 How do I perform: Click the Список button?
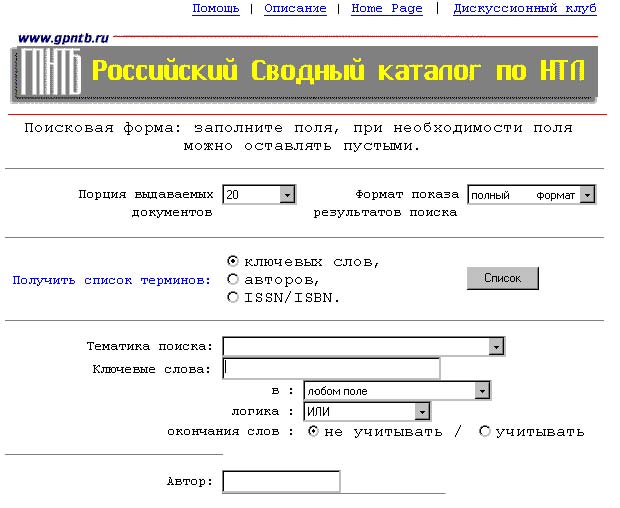click(x=503, y=278)
